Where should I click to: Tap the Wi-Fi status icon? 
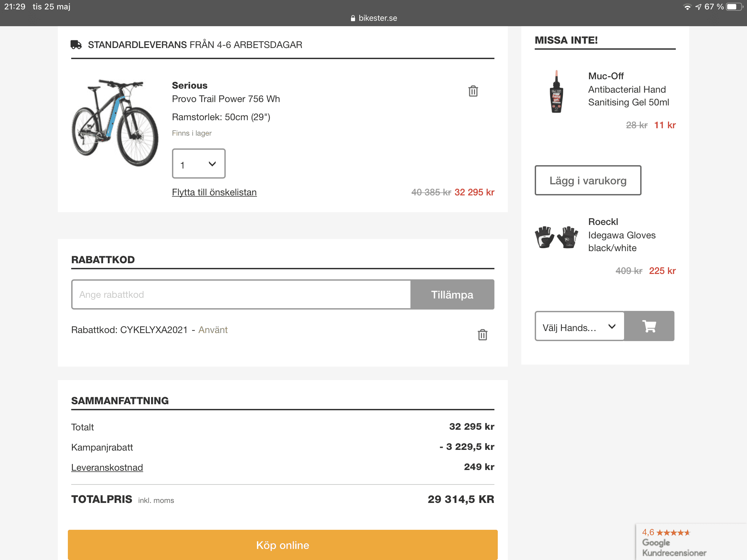[687, 7]
